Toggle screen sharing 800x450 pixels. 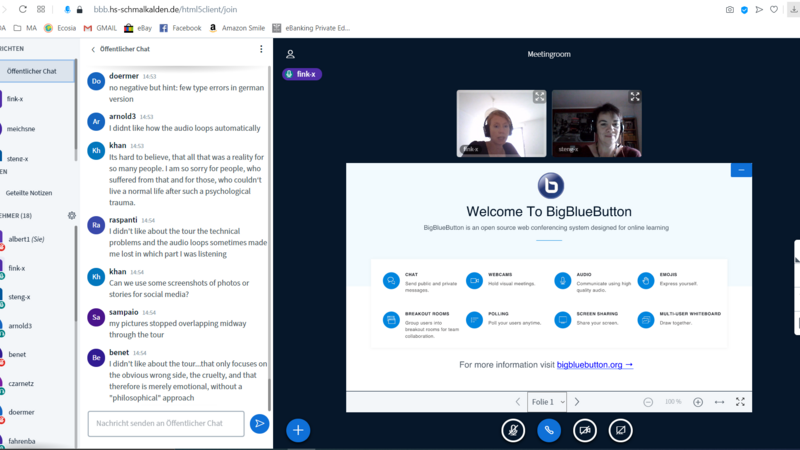[620, 431]
